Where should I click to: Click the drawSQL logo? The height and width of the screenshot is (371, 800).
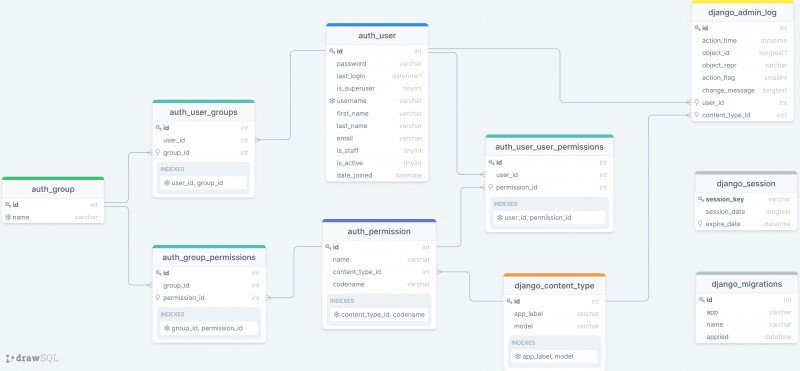click(33, 358)
